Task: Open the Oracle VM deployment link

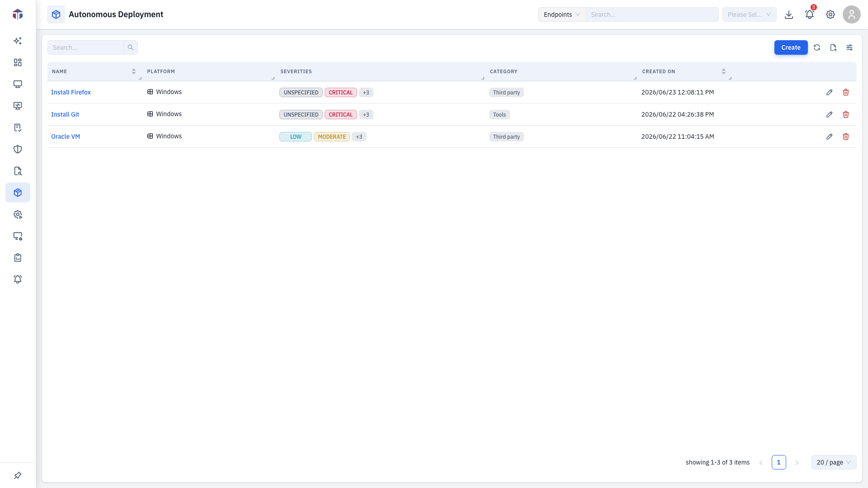Action: click(66, 136)
